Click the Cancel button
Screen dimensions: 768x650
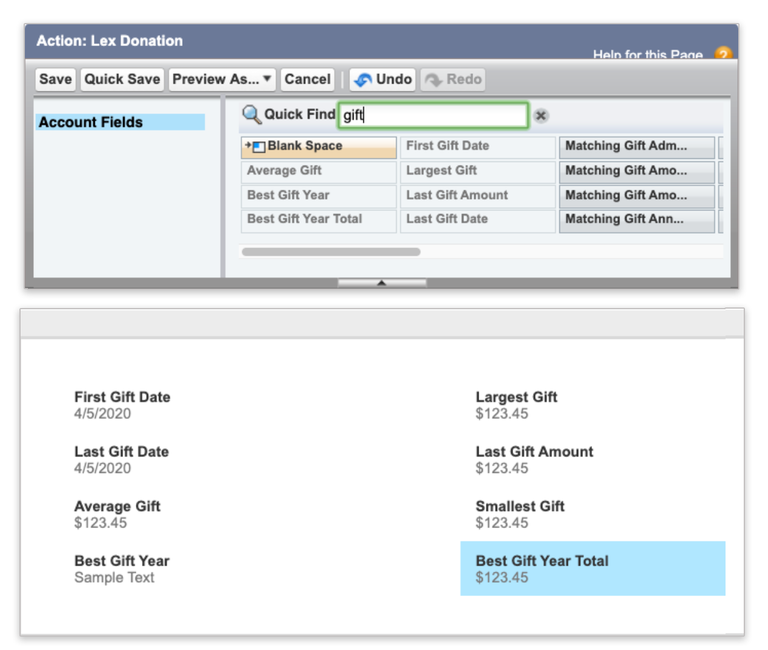tap(308, 79)
